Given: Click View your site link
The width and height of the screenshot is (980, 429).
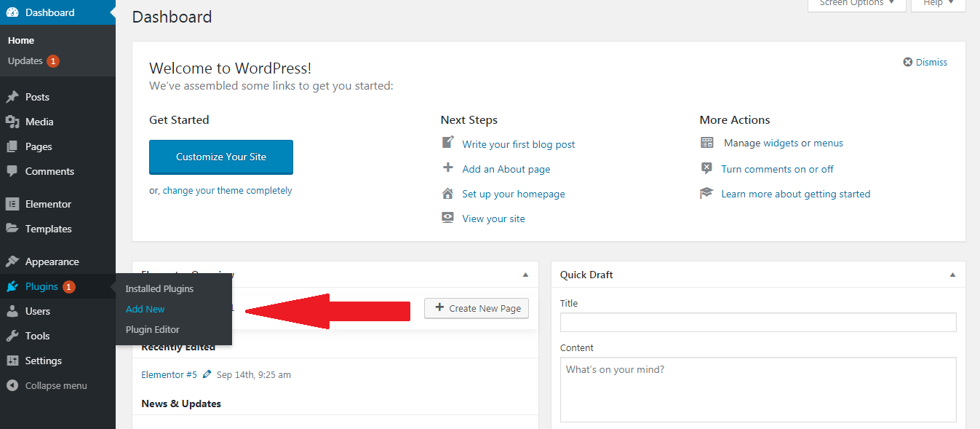Looking at the screenshot, I should (x=493, y=219).
